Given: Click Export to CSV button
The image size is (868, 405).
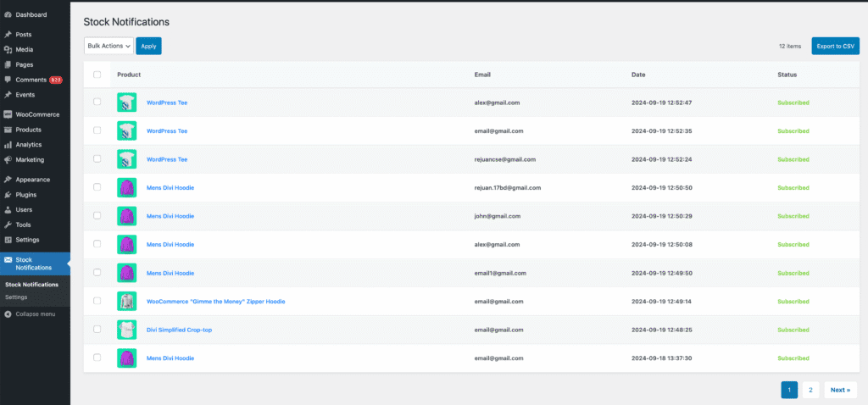Looking at the screenshot, I should pos(835,46).
